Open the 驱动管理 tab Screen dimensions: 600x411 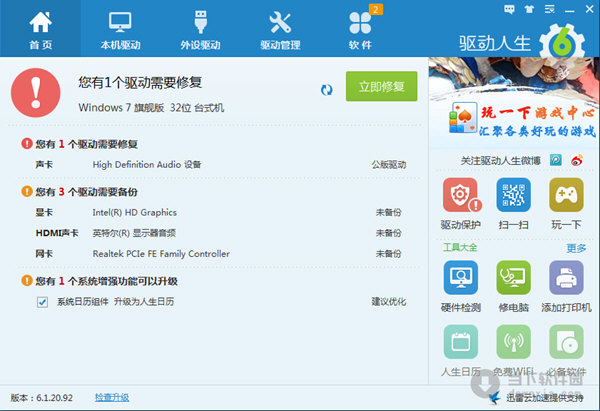pos(280,29)
